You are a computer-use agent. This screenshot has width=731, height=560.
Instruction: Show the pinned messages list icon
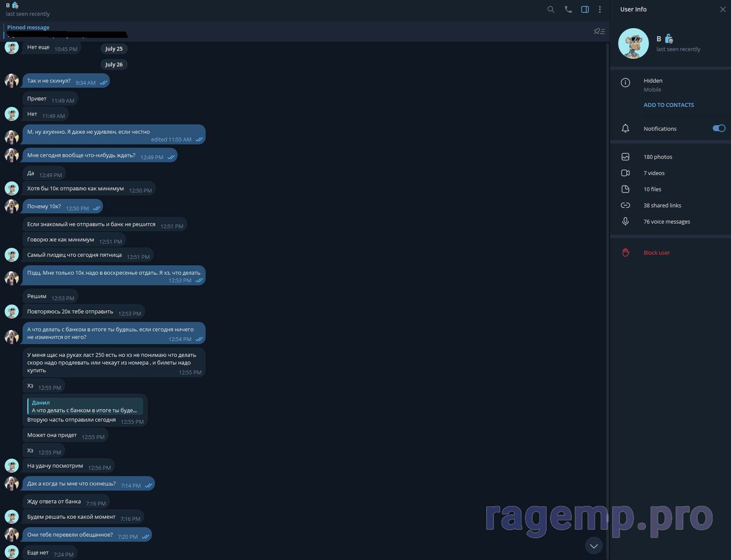tap(599, 31)
